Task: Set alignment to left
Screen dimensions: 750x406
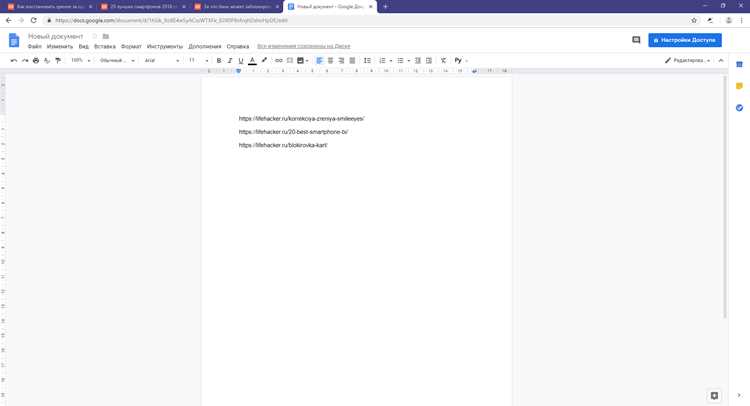Action: [320, 60]
